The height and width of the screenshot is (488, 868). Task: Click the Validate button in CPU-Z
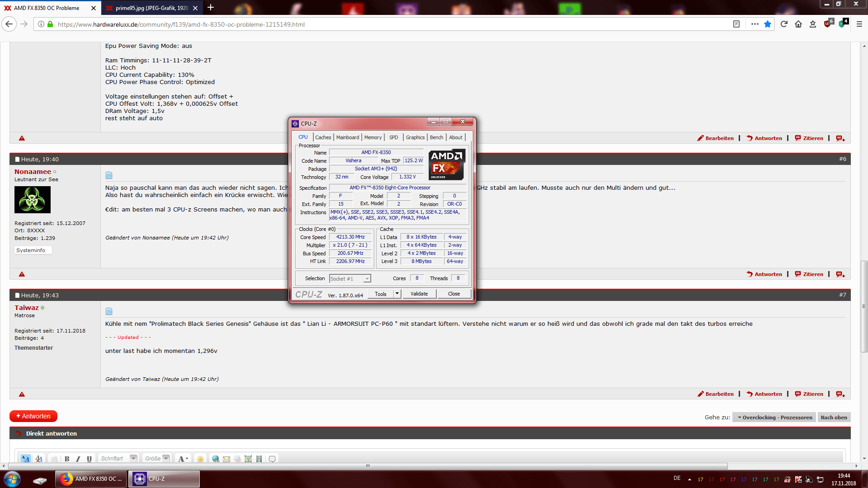[x=419, y=294]
